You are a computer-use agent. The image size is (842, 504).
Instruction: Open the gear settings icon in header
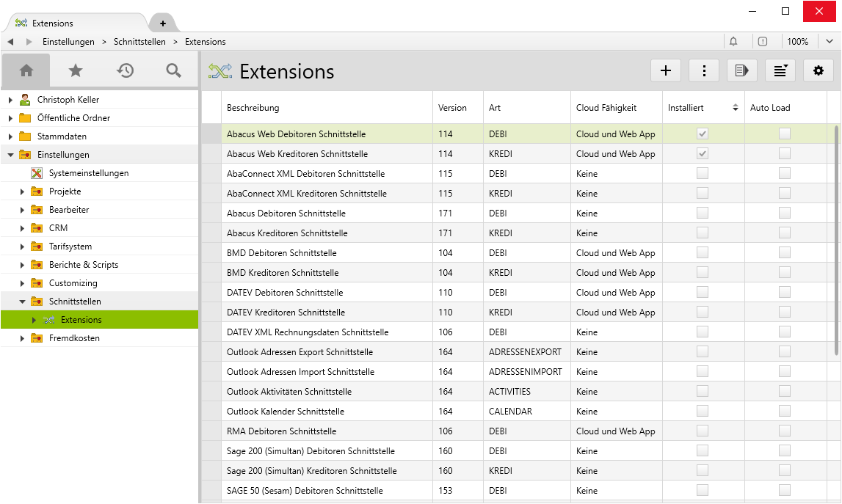point(819,70)
